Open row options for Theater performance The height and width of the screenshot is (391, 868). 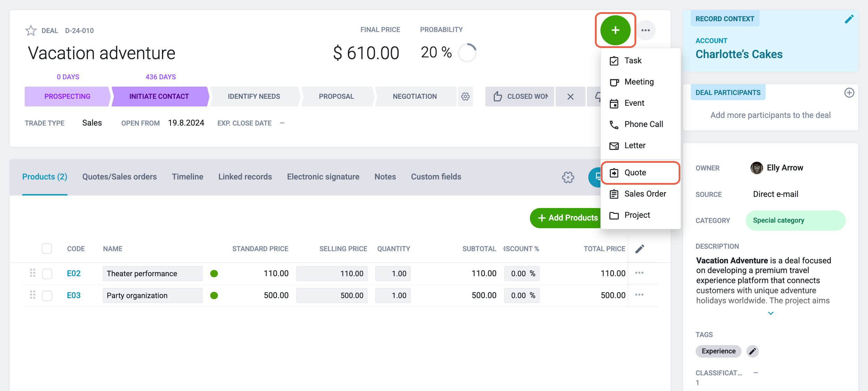639,273
